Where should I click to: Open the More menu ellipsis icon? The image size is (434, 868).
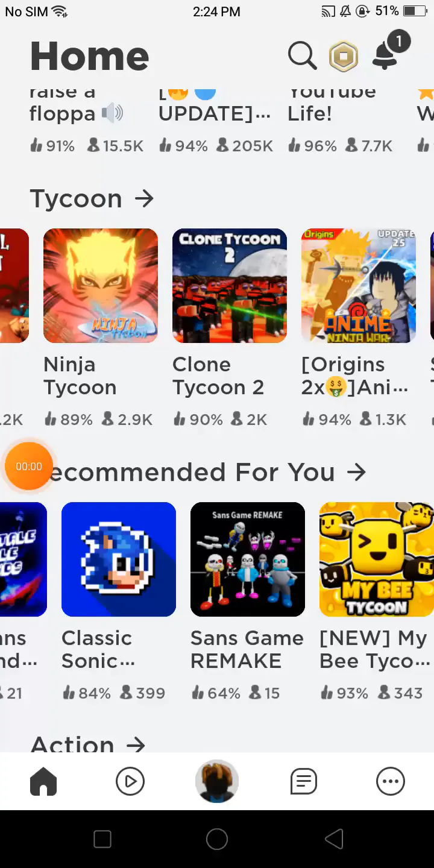[391, 782]
